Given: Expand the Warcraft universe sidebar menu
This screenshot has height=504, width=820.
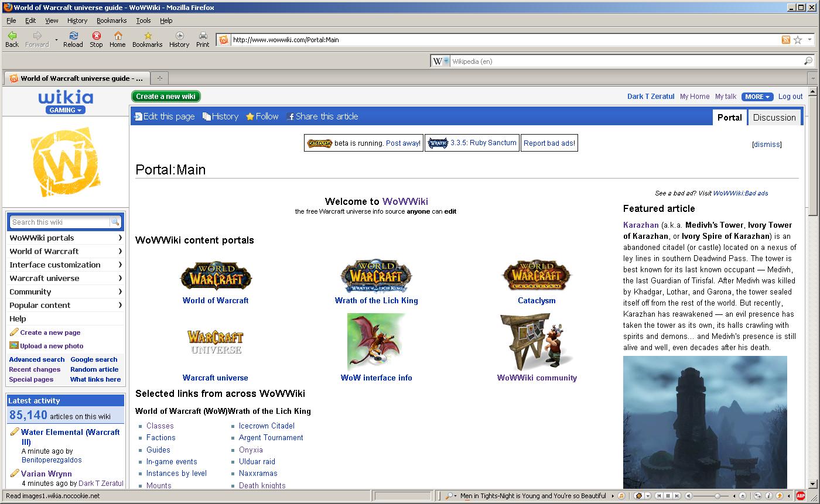Looking at the screenshot, I should [66, 278].
